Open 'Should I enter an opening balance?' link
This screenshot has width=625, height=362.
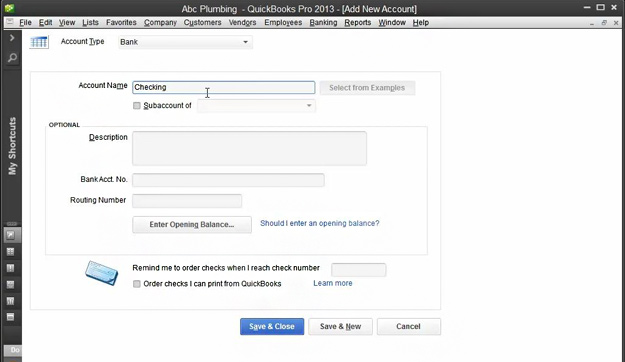tap(320, 223)
